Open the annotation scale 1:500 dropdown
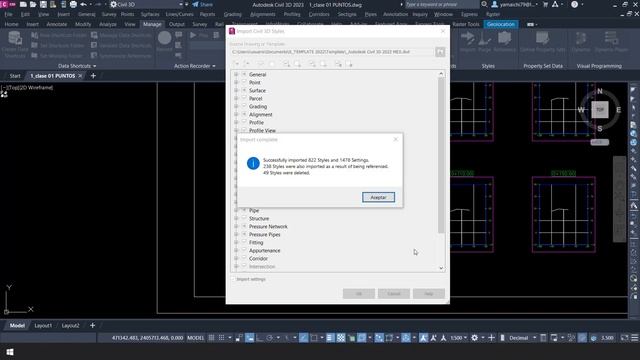The image size is (640, 360). click(x=459, y=338)
